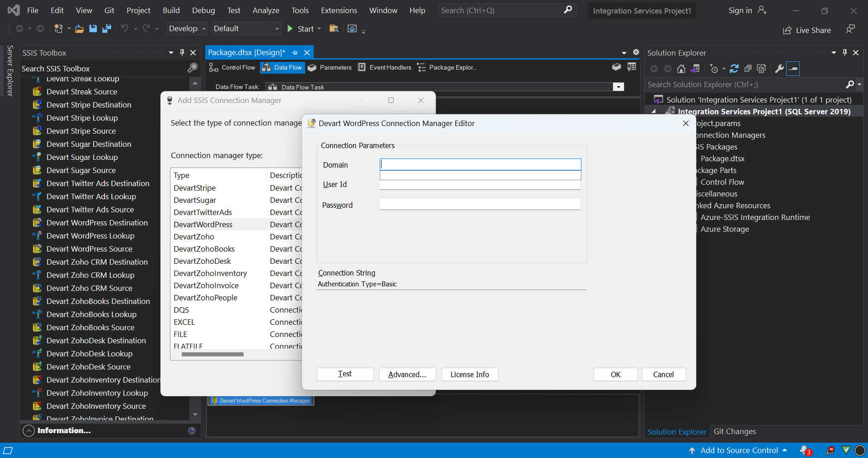Click Cancel in WordPress Connection Manager Editor

click(664, 374)
